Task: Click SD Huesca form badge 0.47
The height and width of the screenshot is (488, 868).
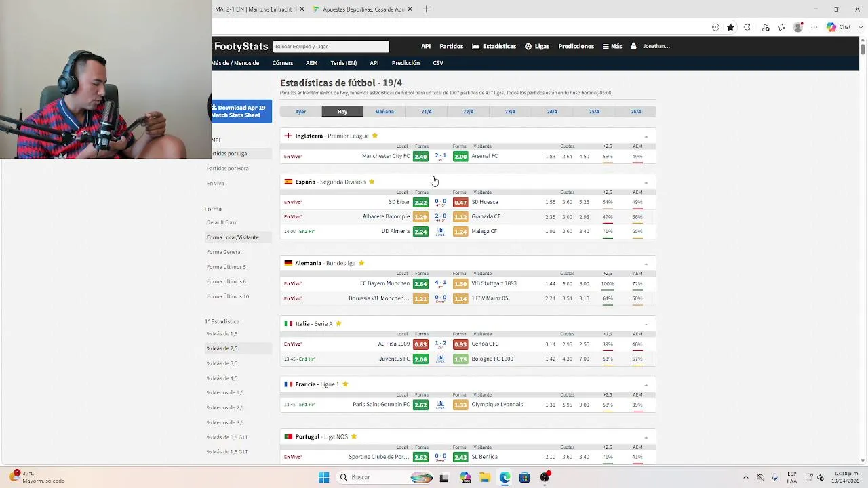Action: 460,202
